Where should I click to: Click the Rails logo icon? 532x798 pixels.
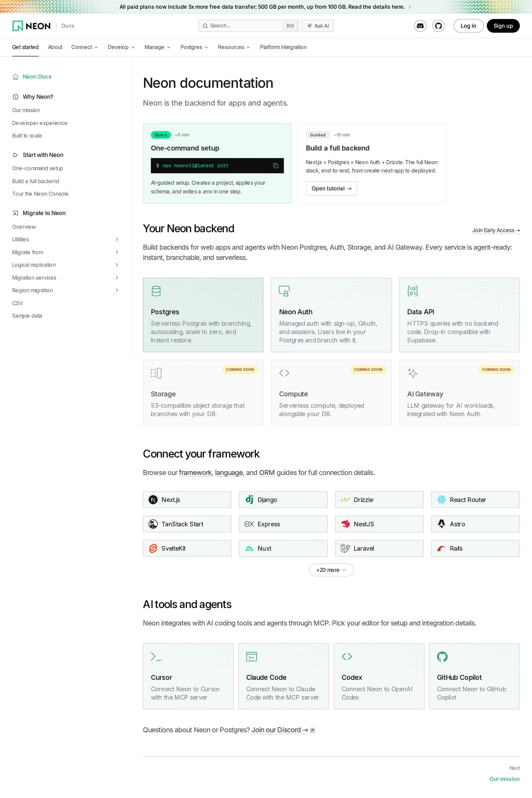click(442, 548)
